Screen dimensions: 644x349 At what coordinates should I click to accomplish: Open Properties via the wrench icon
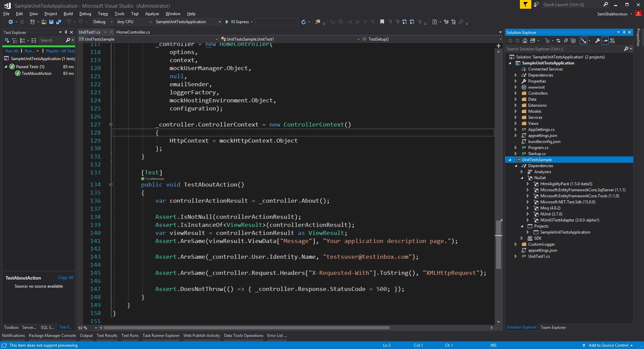pos(597,41)
